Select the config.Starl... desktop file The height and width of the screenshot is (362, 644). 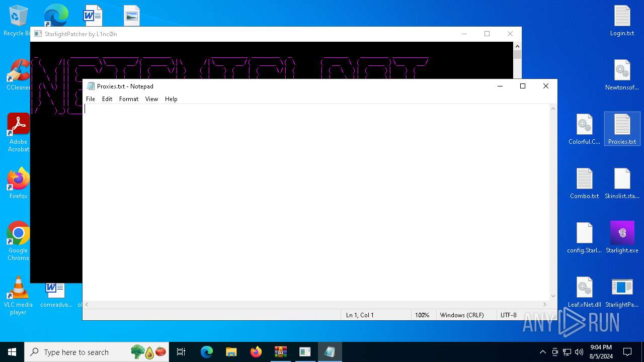(584, 238)
